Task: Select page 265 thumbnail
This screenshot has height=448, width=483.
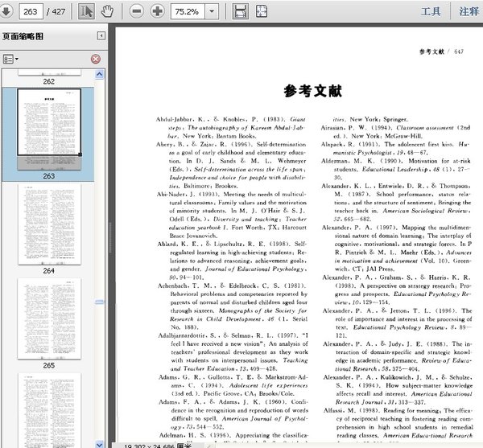Action: tap(48, 316)
